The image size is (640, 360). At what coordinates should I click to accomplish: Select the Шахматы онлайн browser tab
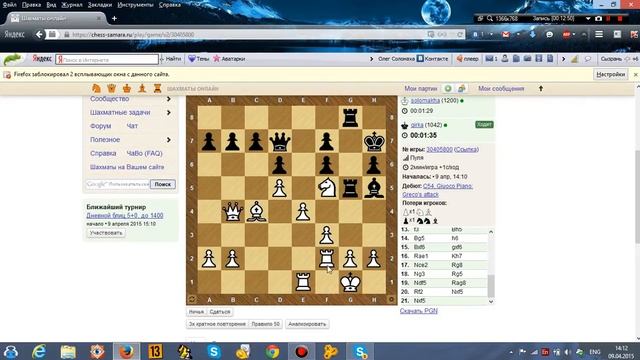(x=57, y=18)
